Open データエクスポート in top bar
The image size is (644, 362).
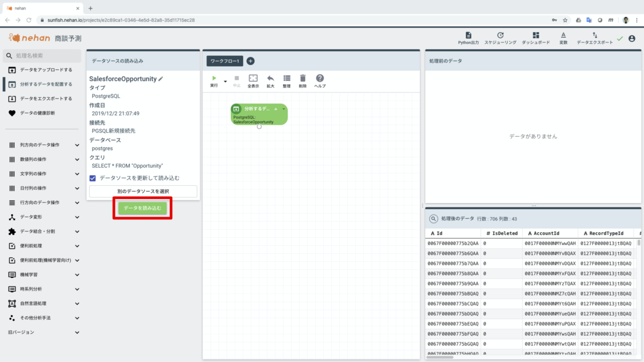[595, 38]
